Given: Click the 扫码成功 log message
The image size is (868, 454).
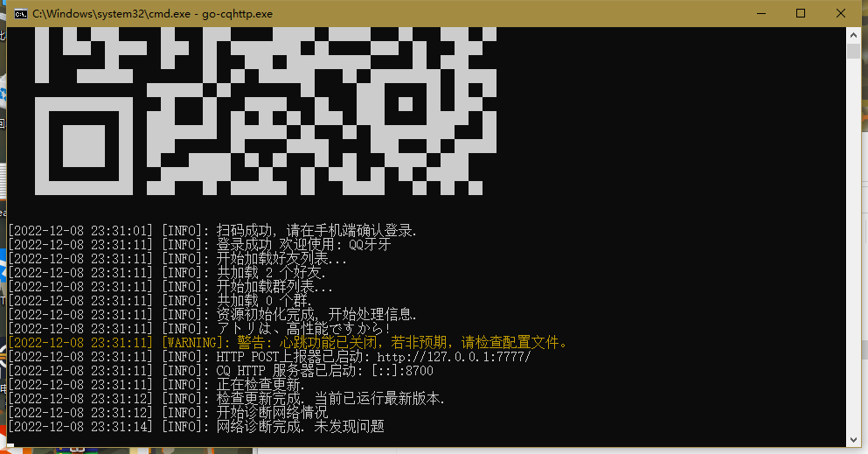Looking at the screenshot, I should click(316, 231).
